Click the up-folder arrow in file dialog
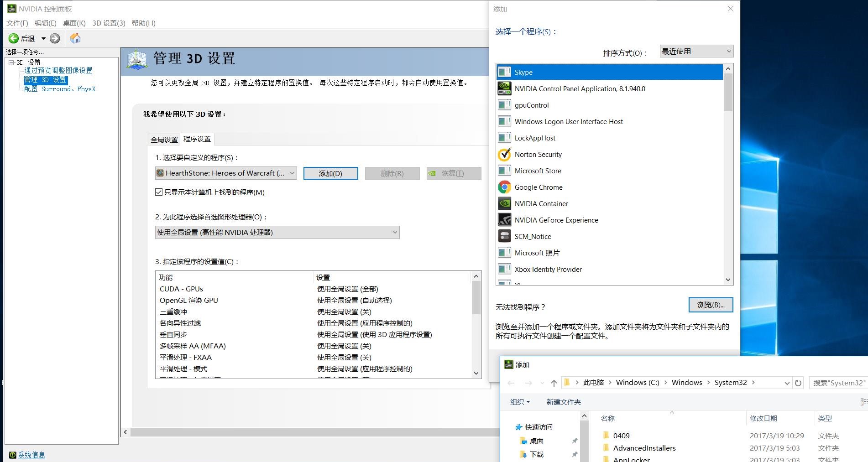 [x=554, y=383]
